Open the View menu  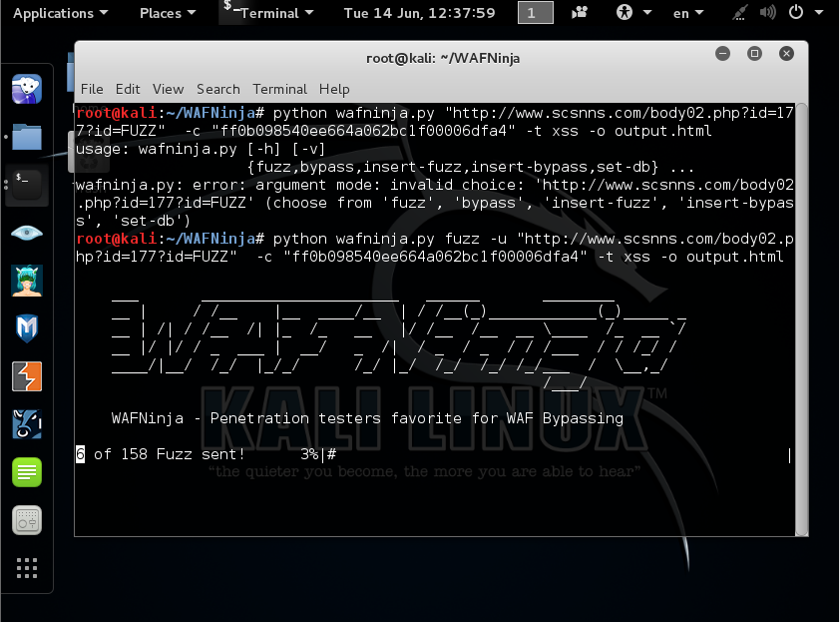(168, 89)
